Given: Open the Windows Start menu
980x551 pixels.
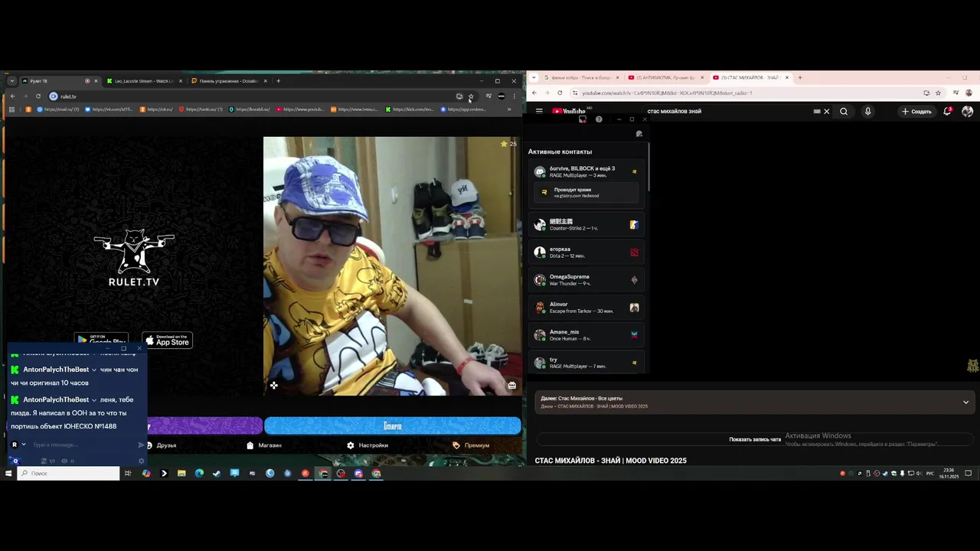Looking at the screenshot, I should click(8, 474).
